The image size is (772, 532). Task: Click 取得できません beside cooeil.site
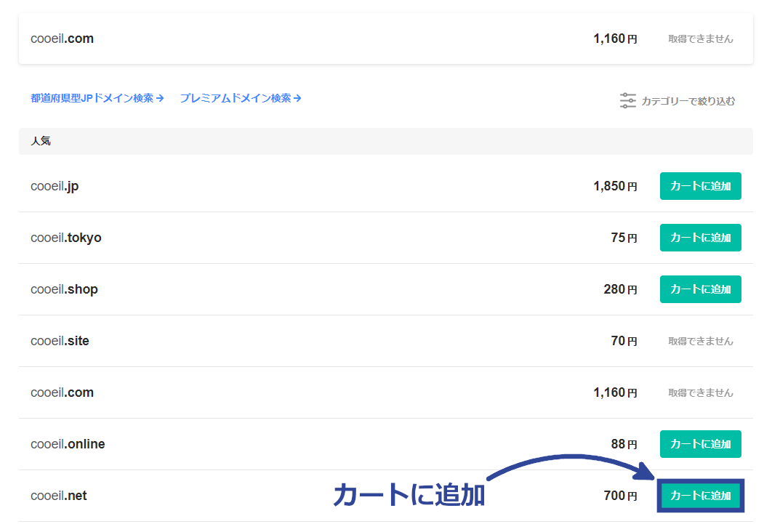click(x=700, y=341)
